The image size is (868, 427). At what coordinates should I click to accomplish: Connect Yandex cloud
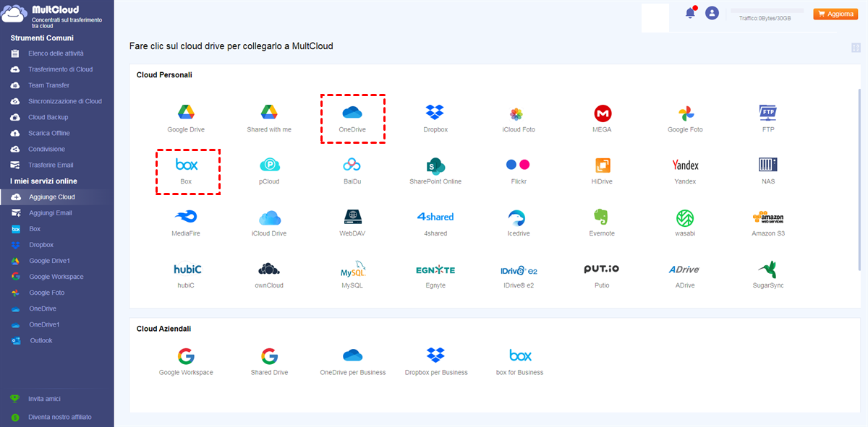[685, 171]
